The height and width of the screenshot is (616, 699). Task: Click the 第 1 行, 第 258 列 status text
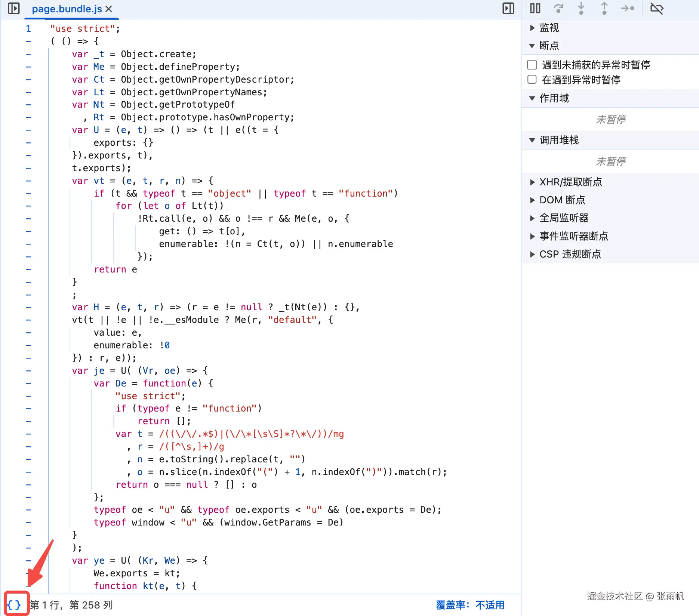[71, 605]
